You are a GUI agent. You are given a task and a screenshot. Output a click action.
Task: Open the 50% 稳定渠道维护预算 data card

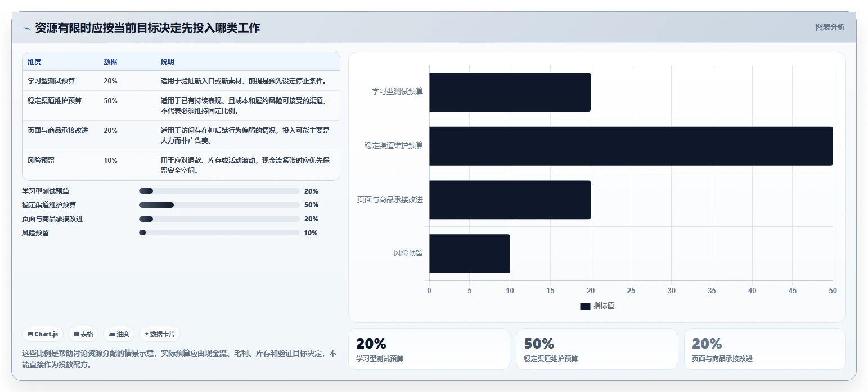tap(597, 349)
